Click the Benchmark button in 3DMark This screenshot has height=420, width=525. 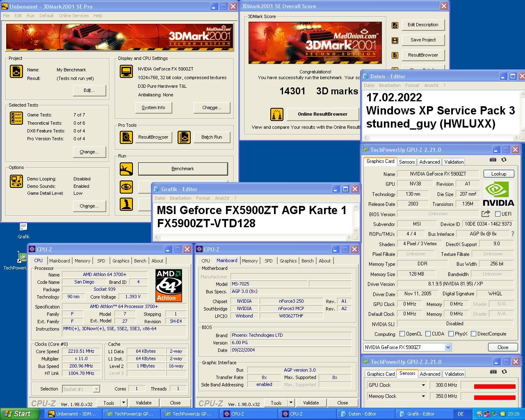[183, 169]
